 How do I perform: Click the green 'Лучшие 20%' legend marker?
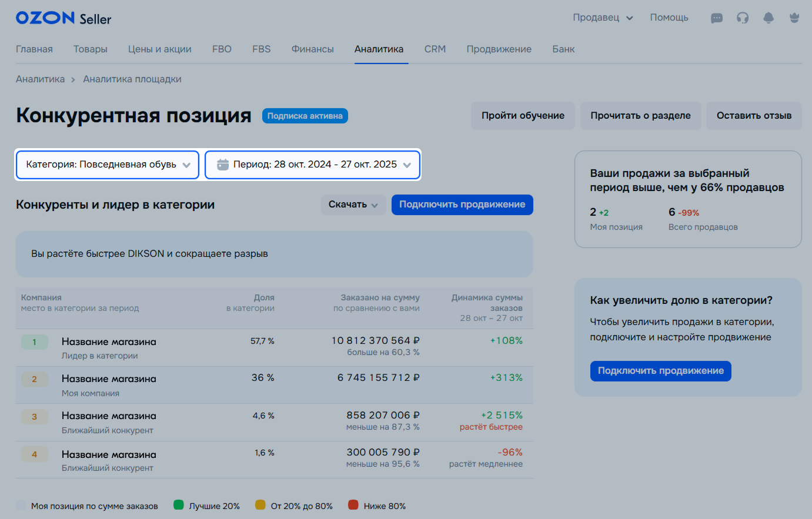[179, 505]
